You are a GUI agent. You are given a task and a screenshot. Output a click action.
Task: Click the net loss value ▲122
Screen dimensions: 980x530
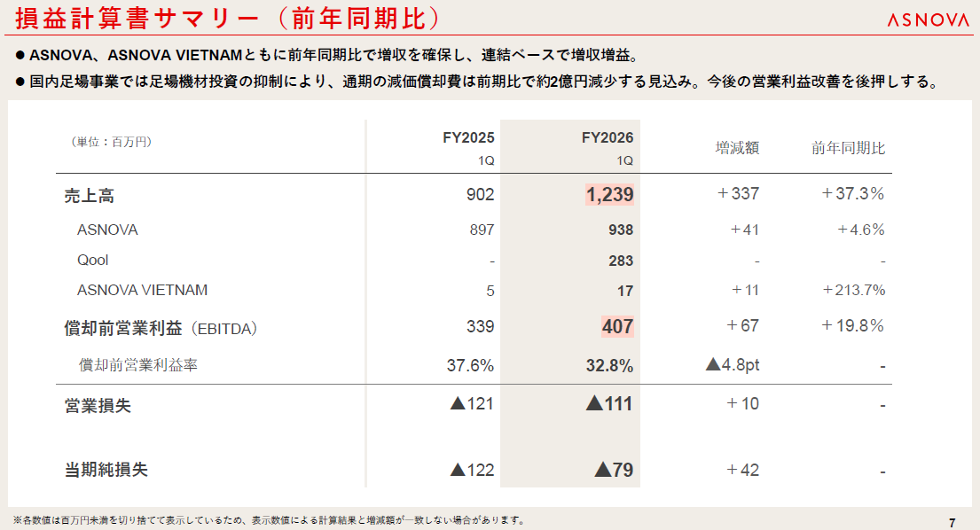472,470
